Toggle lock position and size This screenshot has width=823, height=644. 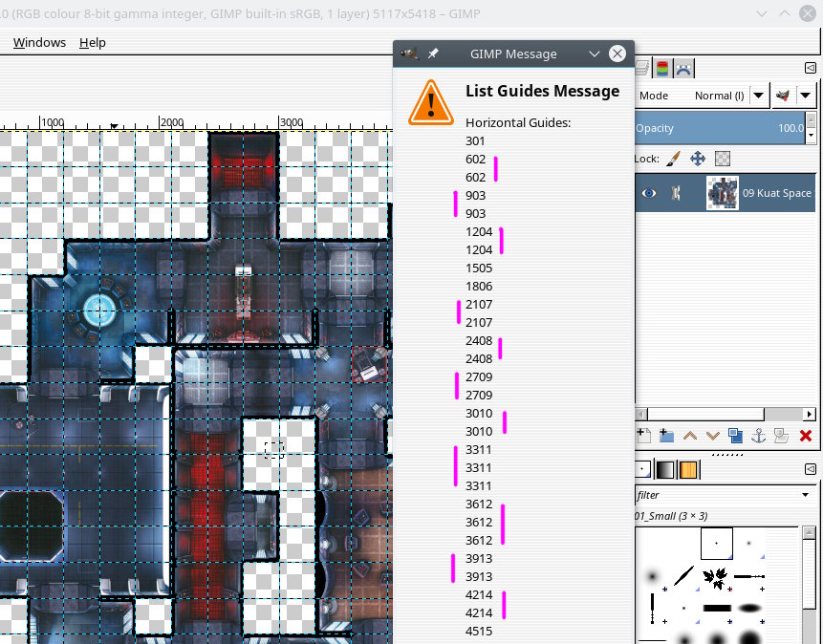point(698,159)
